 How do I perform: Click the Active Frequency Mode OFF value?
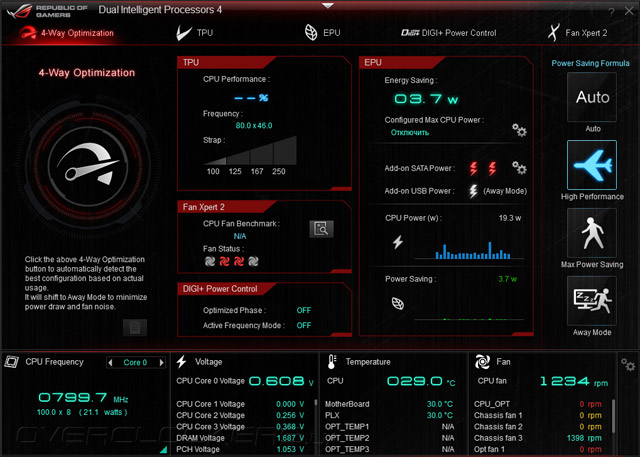[304, 326]
